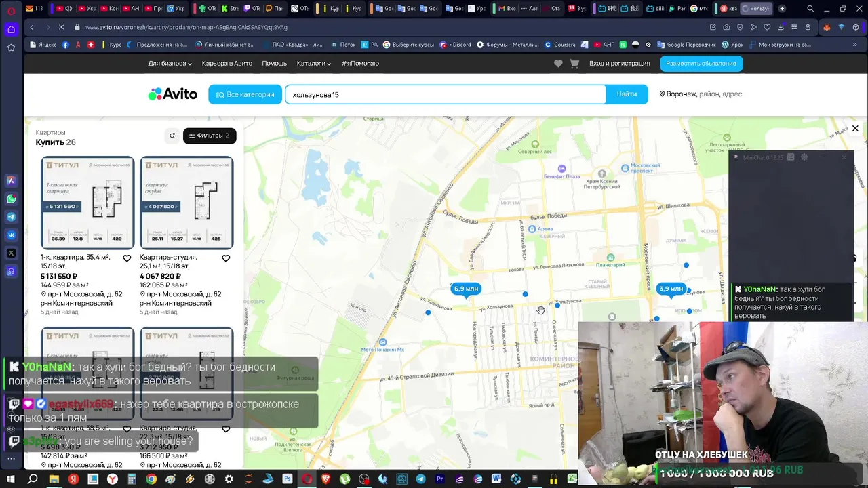Open the shopping cart in Avito header
Screen dimensions: 868x488
pos(574,64)
